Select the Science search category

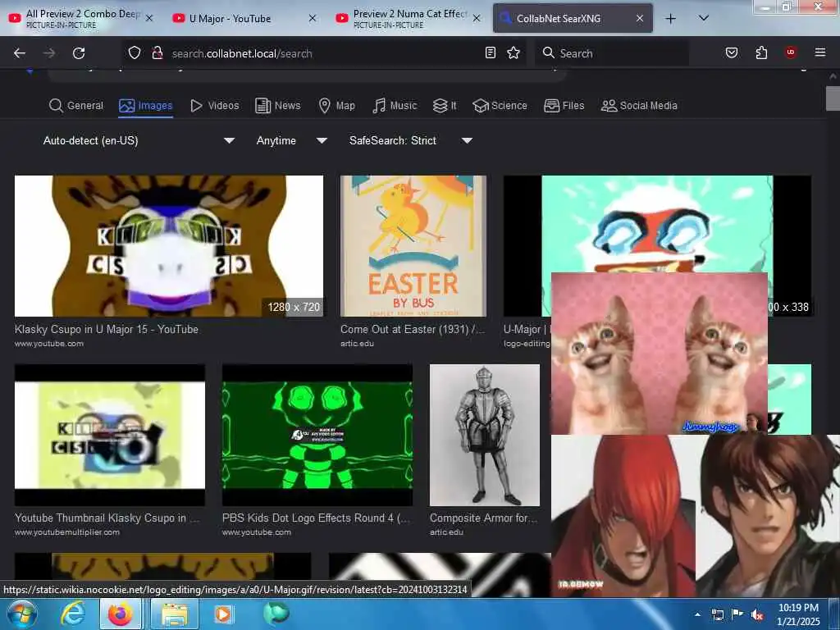pos(500,106)
